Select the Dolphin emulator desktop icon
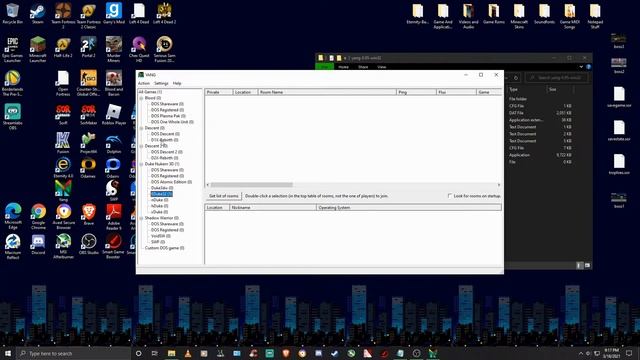 pyautogui.click(x=114, y=144)
